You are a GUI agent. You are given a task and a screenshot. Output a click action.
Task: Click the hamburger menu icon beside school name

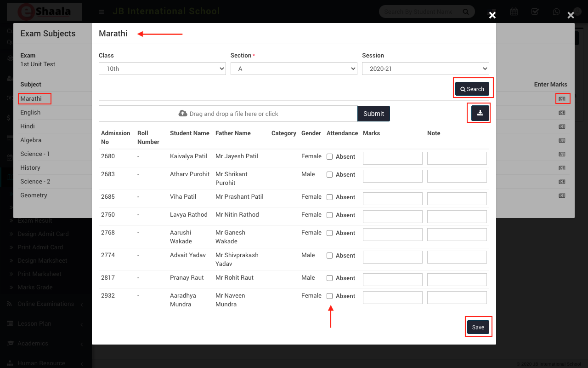click(x=102, y=12)
